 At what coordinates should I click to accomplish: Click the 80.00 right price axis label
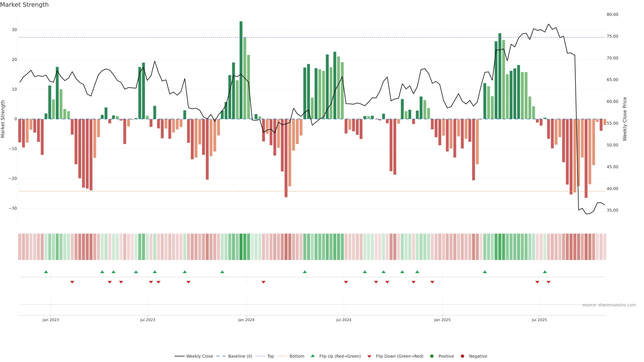[x=612, y=14]
